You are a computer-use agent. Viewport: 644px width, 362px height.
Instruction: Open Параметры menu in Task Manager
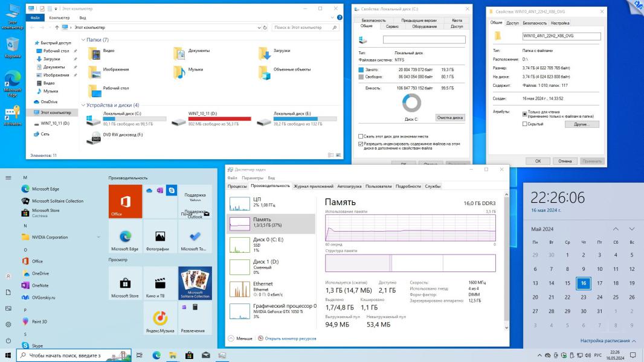(252, 178)
